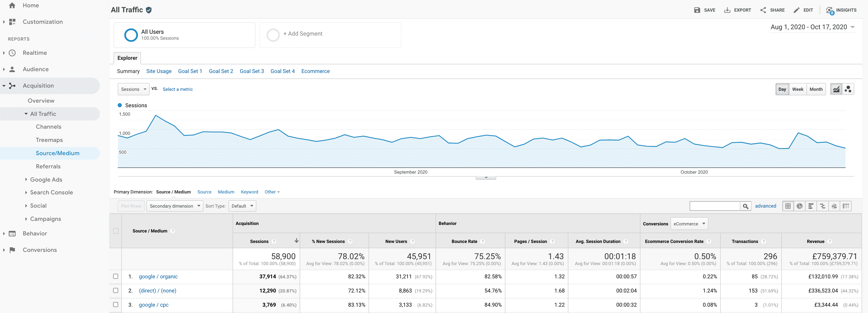Image resolution: width=868 pixels, height=313 pixels.
Task: Open the Site Usage tab
Action: (x=159, y=71)
